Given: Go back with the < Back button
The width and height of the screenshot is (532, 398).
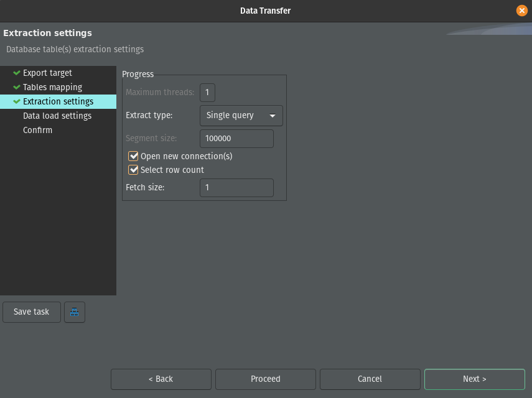Looking at the screenshot, I should [x=161, y=379].
